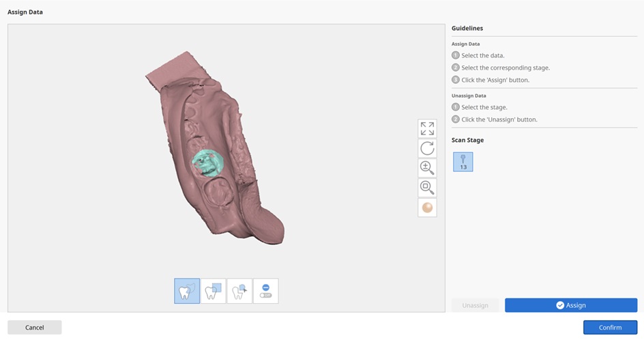Click the 'Select the data.' guideline text
The height and width of the screenshot is (342, 644).
482,55
